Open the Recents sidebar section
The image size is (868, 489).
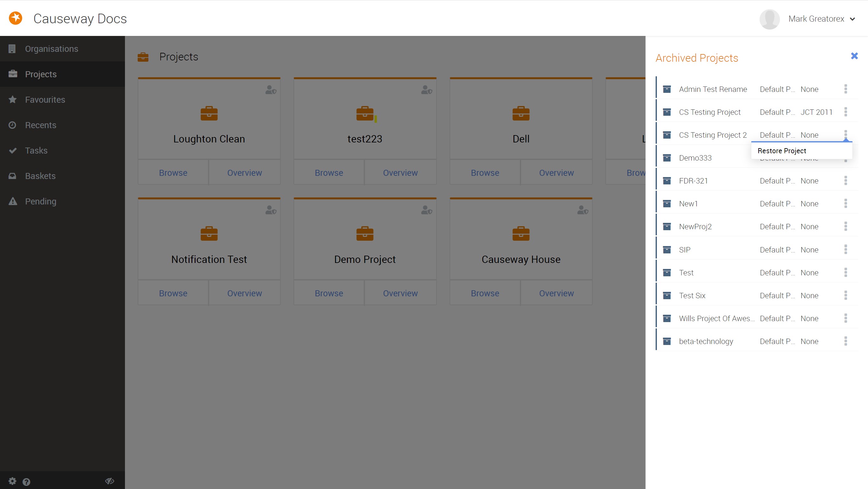tap(41, 125)
